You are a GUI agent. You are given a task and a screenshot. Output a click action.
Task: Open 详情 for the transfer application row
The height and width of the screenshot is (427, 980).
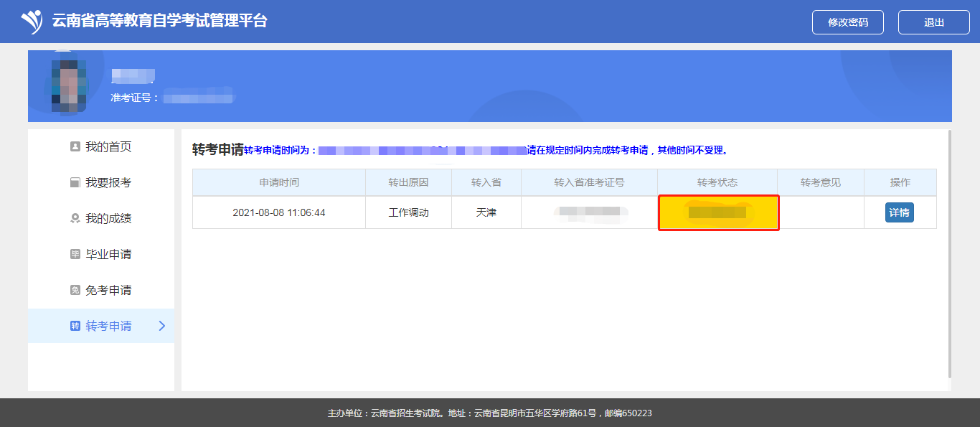(x=899, y=212)
